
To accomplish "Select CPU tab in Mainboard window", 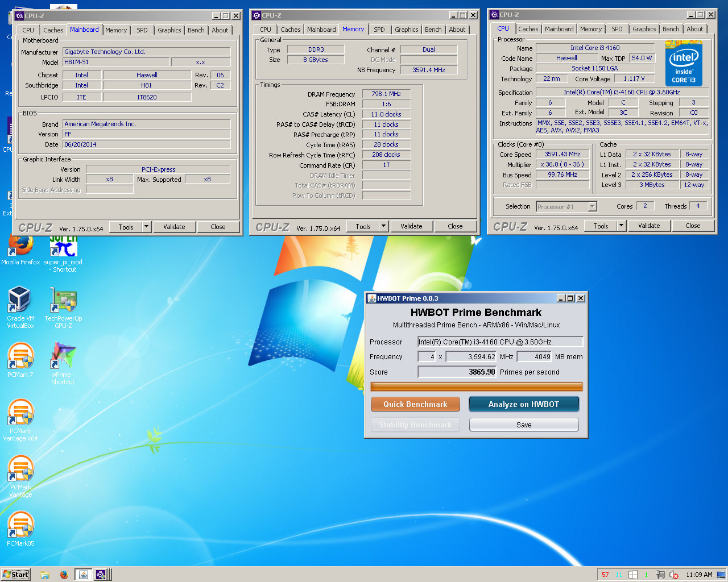I will point(28,30).
